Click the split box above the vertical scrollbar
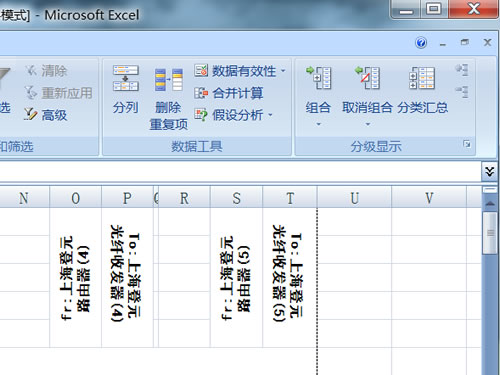 (x=490, y=190)
